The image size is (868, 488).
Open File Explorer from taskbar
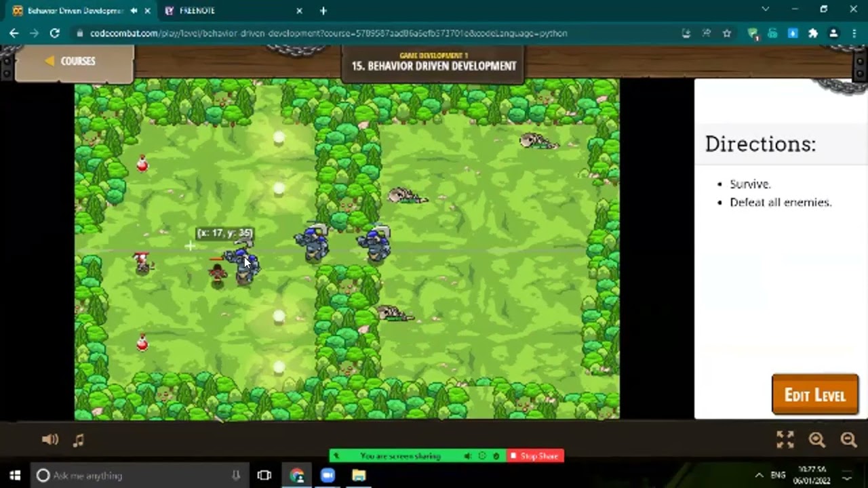tap(359, 475)
